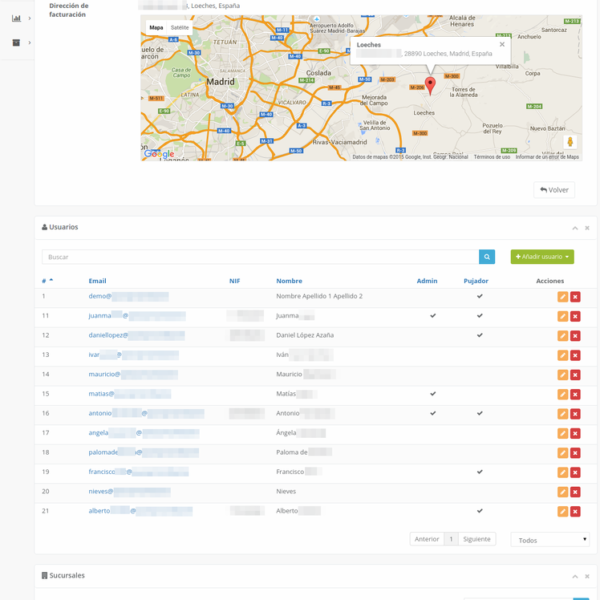Open the Todos page-size dropdown
Image resolution: width=600 pixels, height=600 pixels.
[550, 539]
